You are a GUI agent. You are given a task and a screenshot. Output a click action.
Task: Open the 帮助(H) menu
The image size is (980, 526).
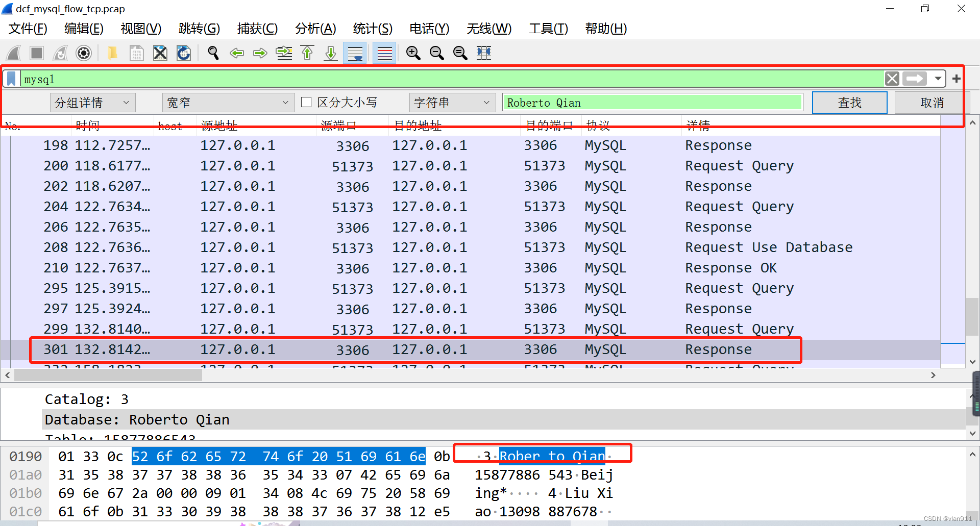click(x=606, y=29)
